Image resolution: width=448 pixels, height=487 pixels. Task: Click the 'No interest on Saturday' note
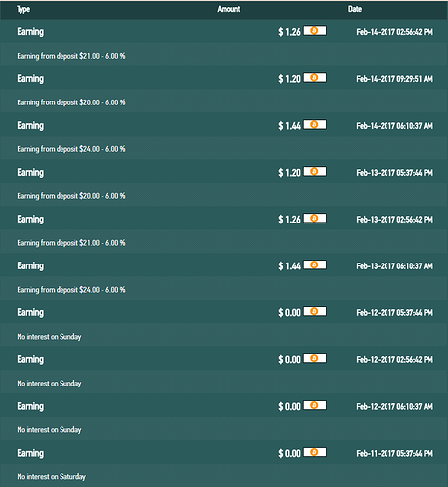(x=52, y=477)
